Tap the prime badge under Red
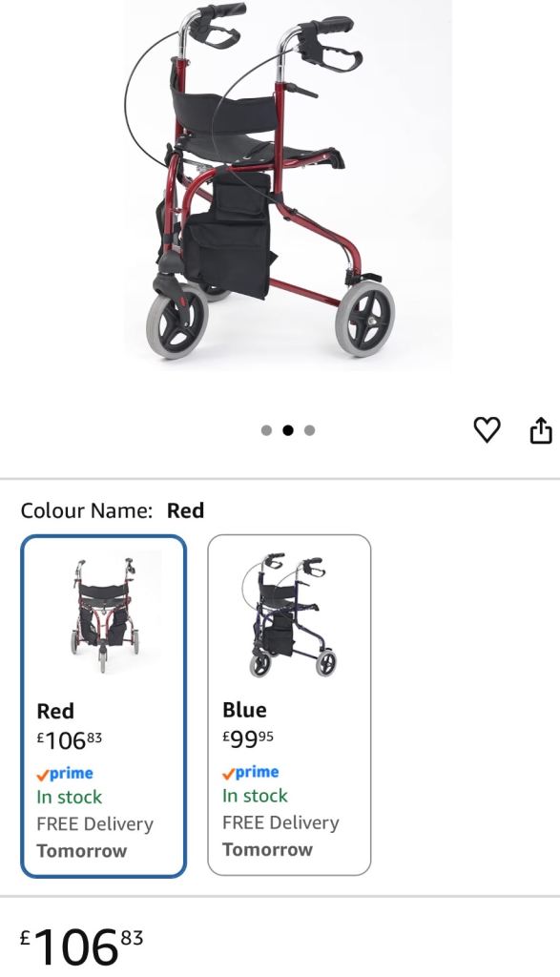560x977 pixels. point(65,774)
